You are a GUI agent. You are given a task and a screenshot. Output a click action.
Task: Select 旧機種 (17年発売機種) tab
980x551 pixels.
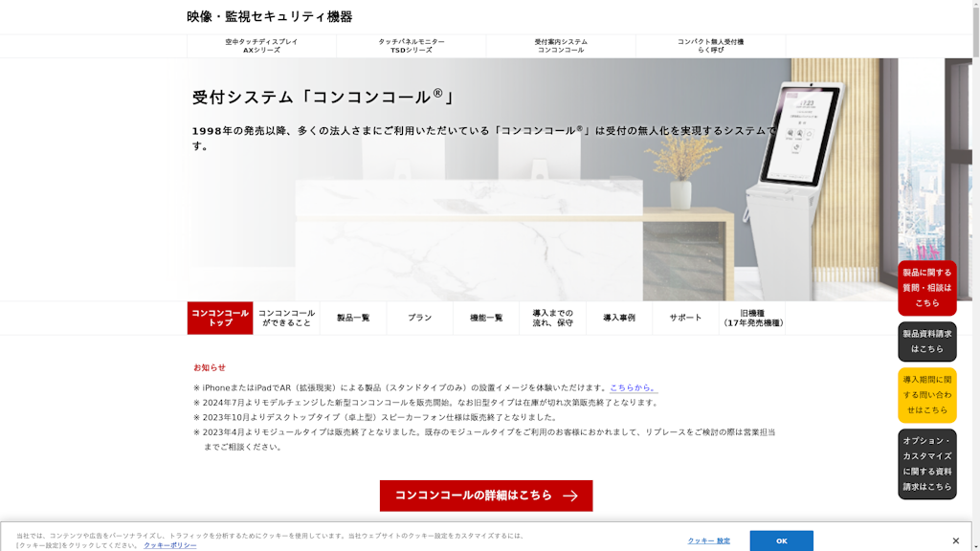(x=752, y=318)
